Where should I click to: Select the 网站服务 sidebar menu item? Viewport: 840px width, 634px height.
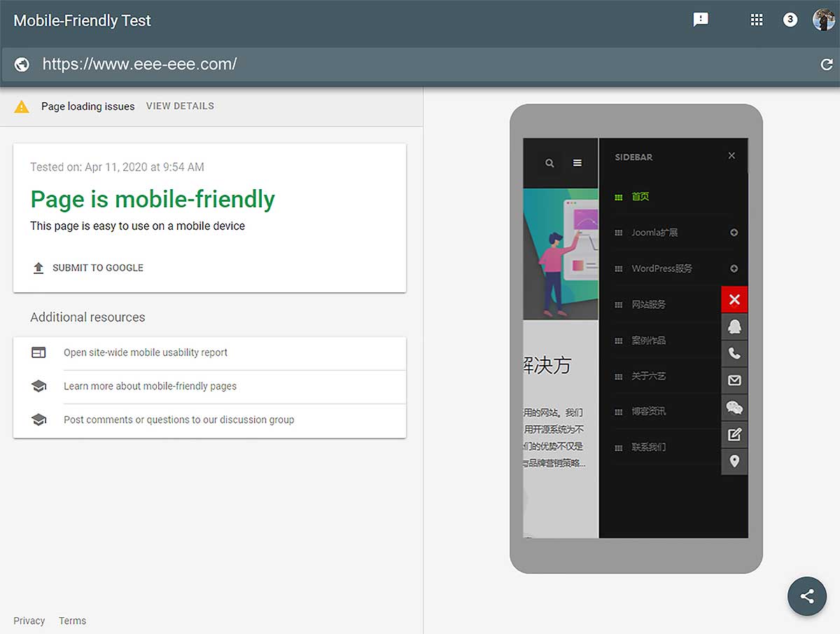[x=648, y=305]
